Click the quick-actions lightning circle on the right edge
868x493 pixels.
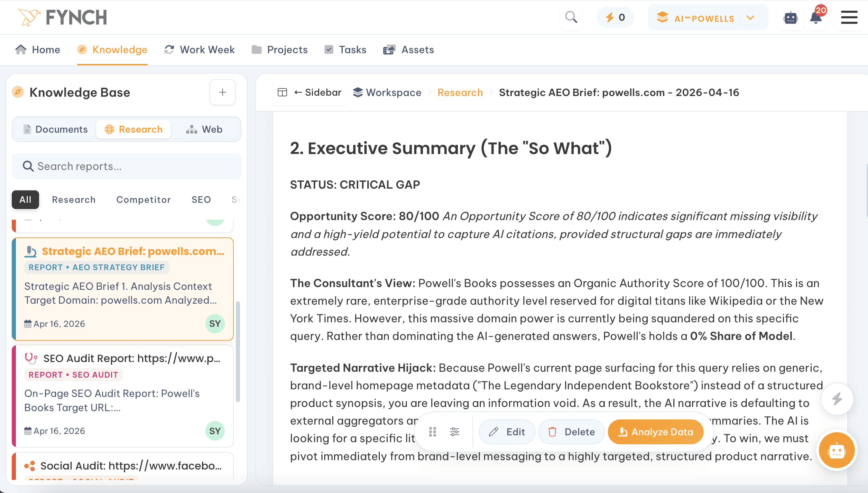[x=837, y=399]
